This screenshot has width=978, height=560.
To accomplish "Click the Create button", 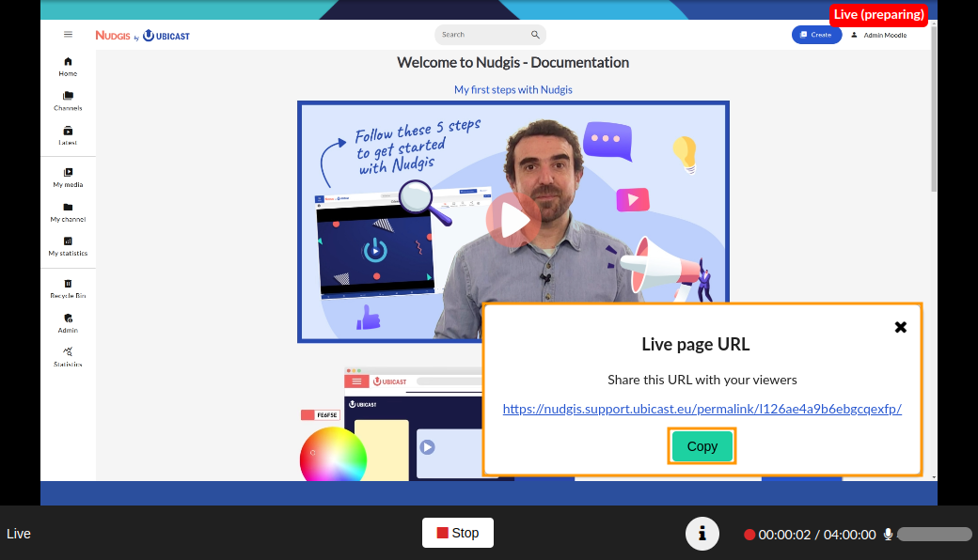I will click(x=816, y=35).
